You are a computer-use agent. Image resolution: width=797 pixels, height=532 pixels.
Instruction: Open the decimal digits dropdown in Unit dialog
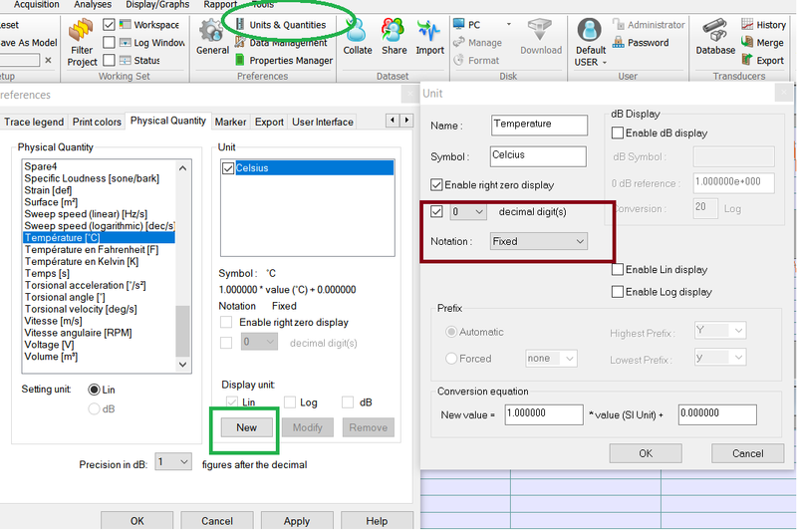tap(468, 212)
